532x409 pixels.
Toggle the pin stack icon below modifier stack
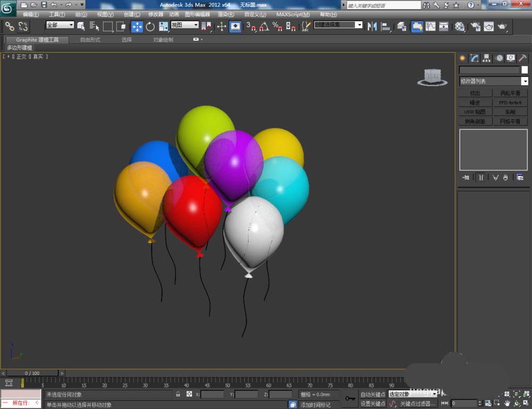tap(466, 178)
